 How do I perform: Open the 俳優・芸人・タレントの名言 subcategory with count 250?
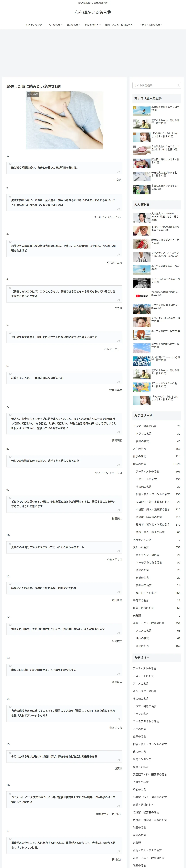click(158, 494)
